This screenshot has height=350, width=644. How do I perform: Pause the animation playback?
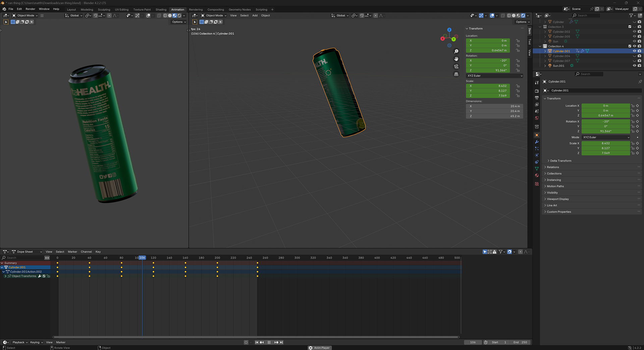tap(269, 342)
